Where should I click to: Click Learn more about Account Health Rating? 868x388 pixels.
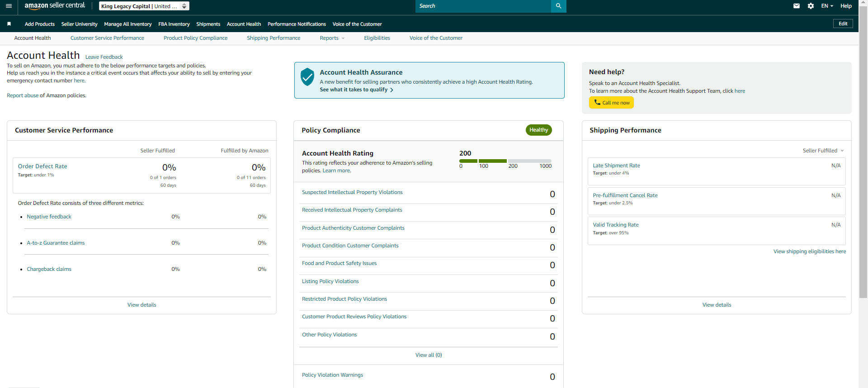(336, 170)
